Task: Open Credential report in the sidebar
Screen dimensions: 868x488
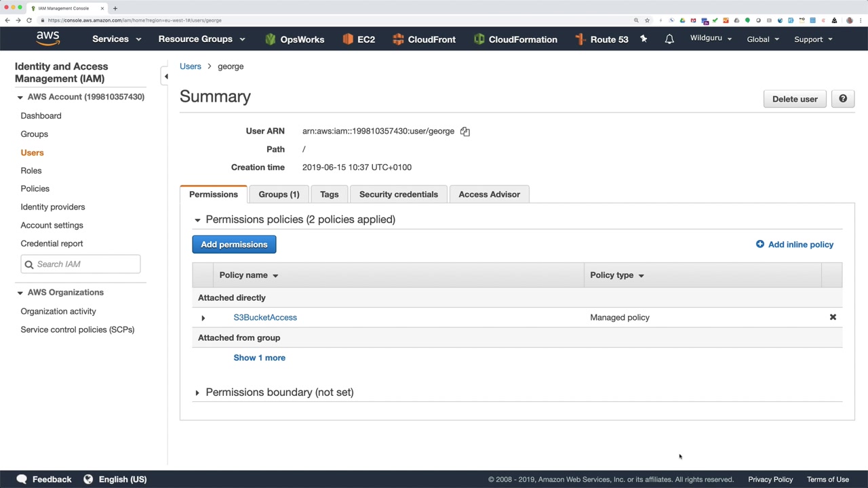Action: tap(52, 243)
